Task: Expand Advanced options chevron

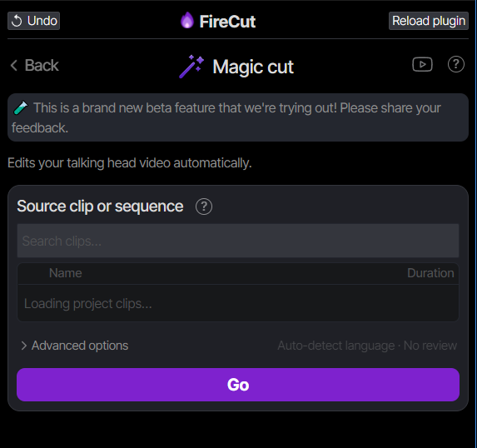Action: [24, 346]
